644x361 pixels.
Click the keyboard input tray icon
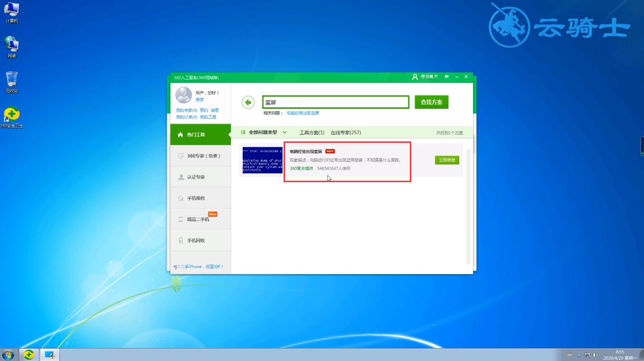point(570,355)
